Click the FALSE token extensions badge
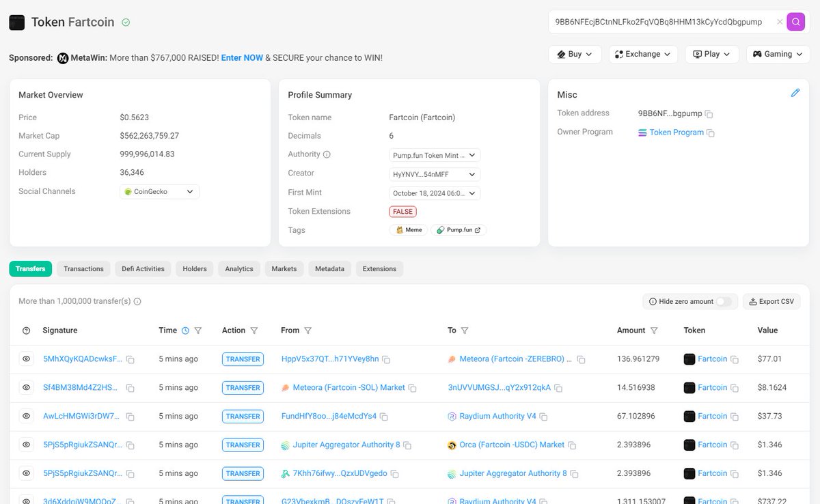820x504 pixels. 402,212
